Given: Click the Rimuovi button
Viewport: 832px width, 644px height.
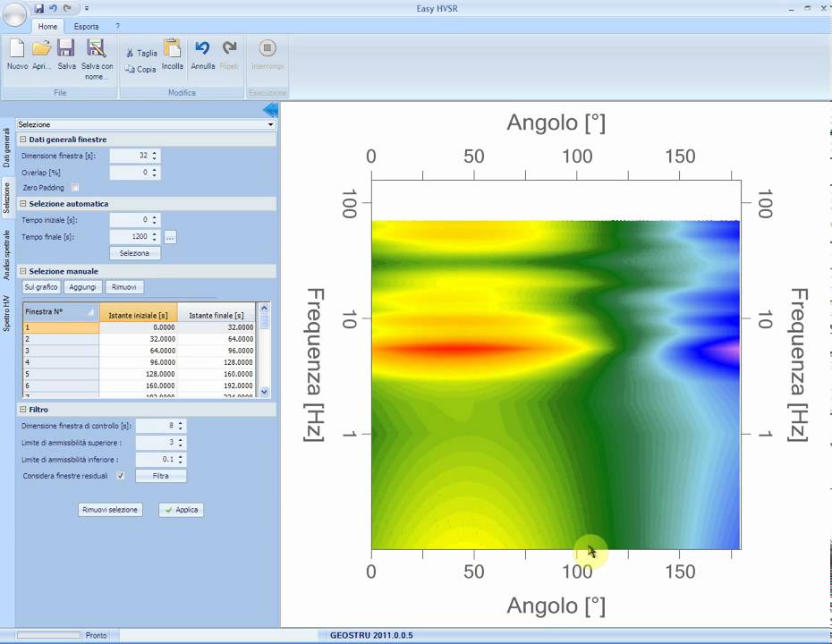Looking at the screenshot, I should (x=124, y=287).
